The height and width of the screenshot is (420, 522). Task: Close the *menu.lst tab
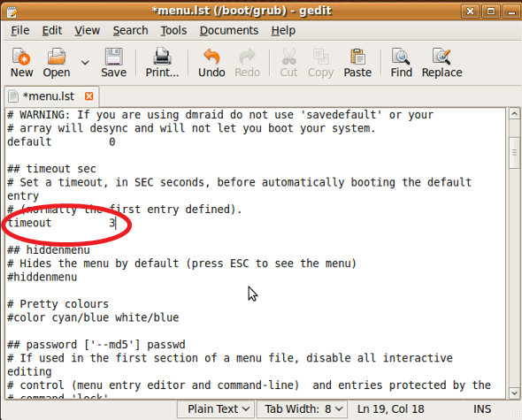[88, 96]
